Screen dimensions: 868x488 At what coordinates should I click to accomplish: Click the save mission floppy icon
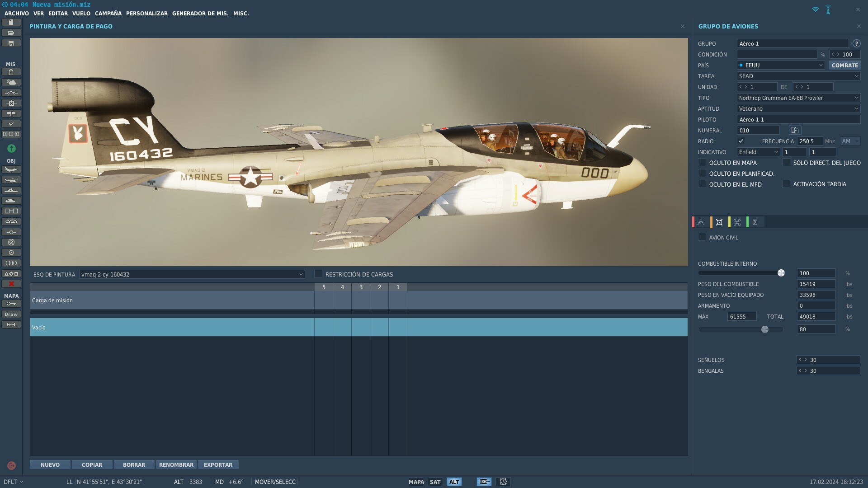(x=11, y=43)
